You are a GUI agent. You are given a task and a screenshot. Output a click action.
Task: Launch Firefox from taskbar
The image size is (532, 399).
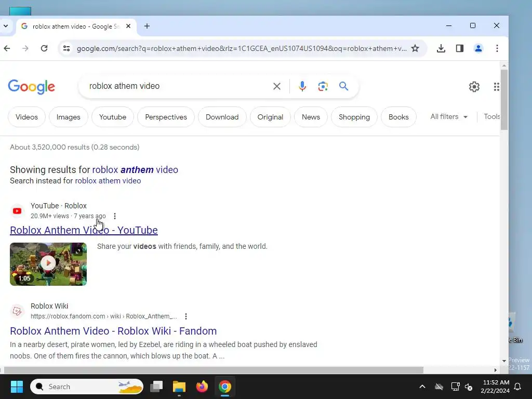pos(202,387)
